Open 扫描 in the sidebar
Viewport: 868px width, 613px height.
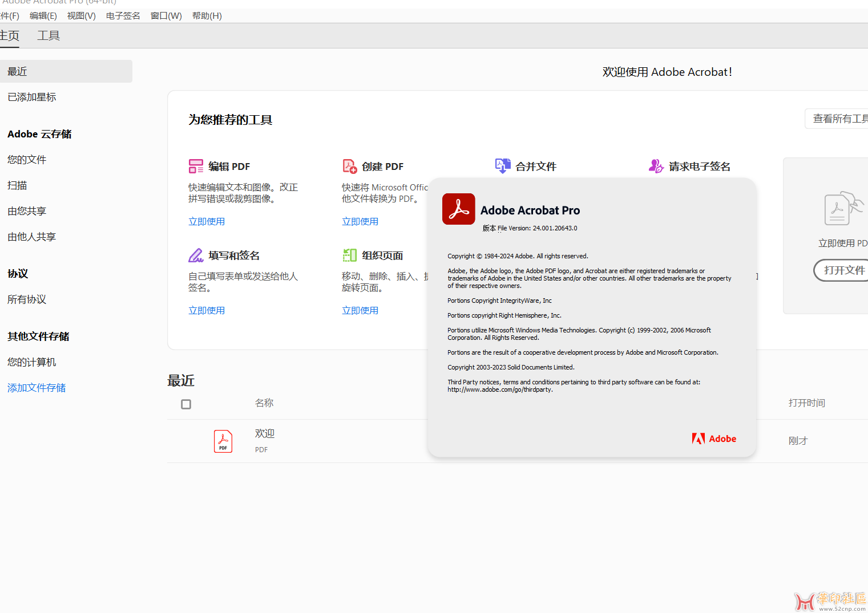(x=17, y=185)
